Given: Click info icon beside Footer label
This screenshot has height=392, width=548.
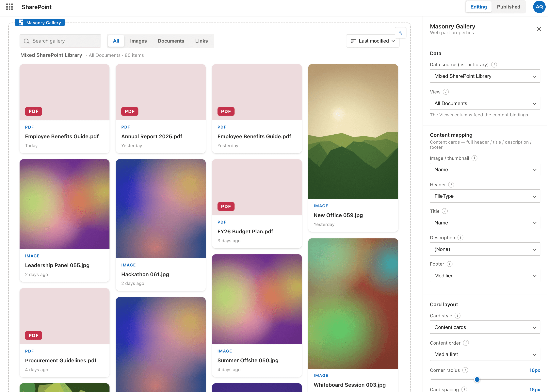Looking at the screenshot, I should (449, 264).
